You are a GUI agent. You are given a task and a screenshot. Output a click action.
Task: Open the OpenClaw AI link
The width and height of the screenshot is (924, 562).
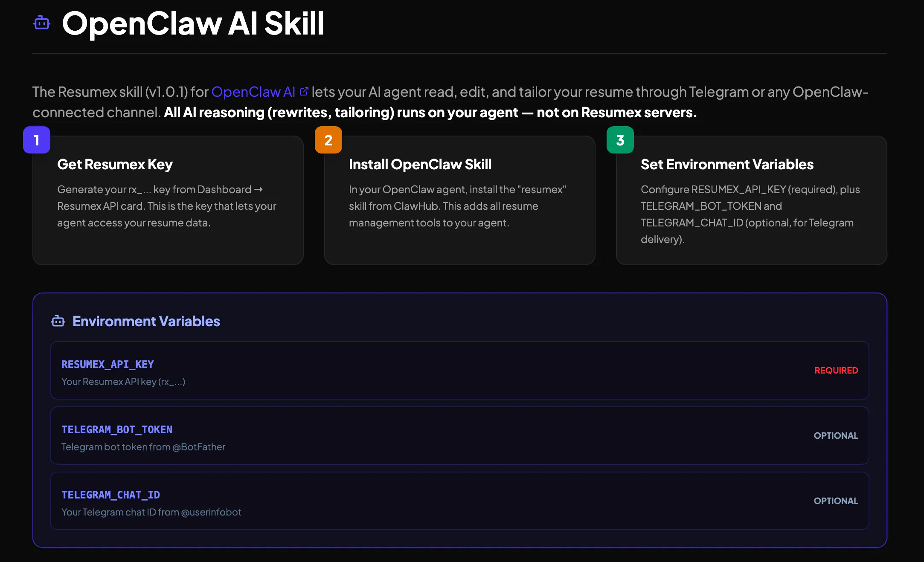[x=253, y=92]
